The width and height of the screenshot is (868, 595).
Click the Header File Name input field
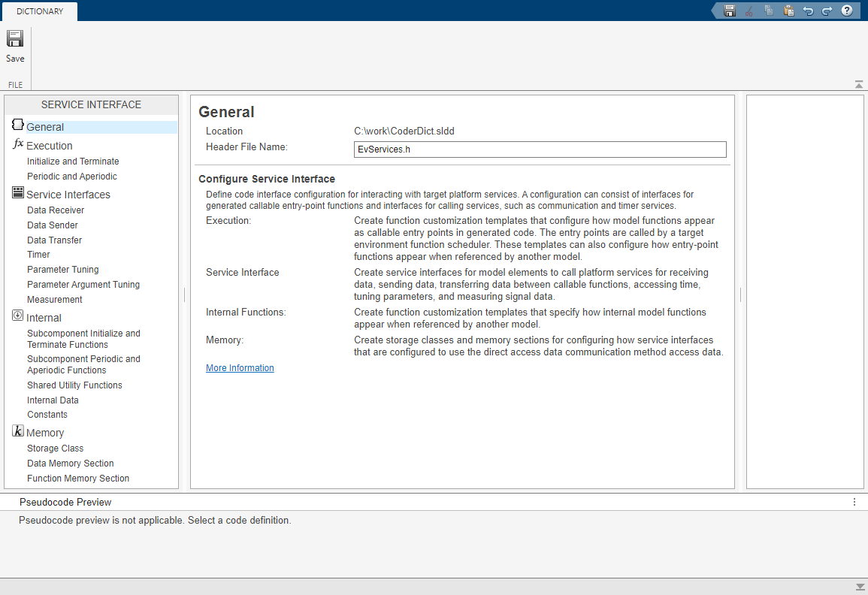tap(540, 149)
